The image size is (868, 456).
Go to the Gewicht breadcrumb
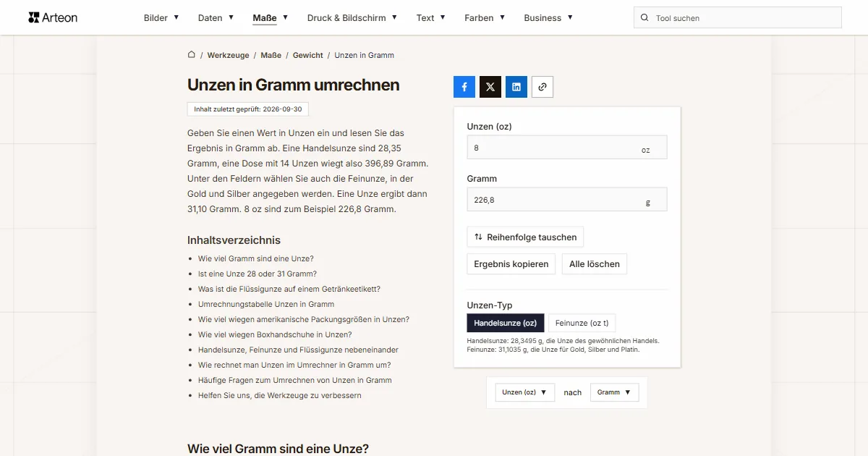point(308,55)
